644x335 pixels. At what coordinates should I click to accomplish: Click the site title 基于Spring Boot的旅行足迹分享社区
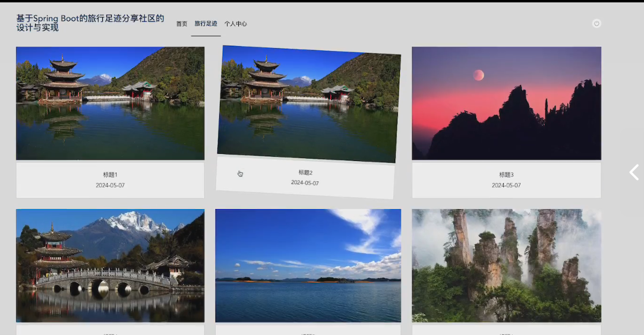[90, 23]
